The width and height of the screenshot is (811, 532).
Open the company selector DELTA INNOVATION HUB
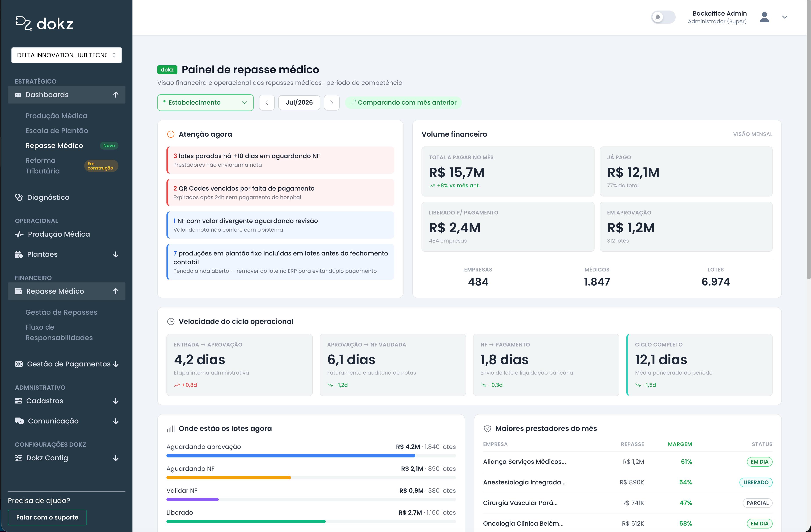[66, 55]
